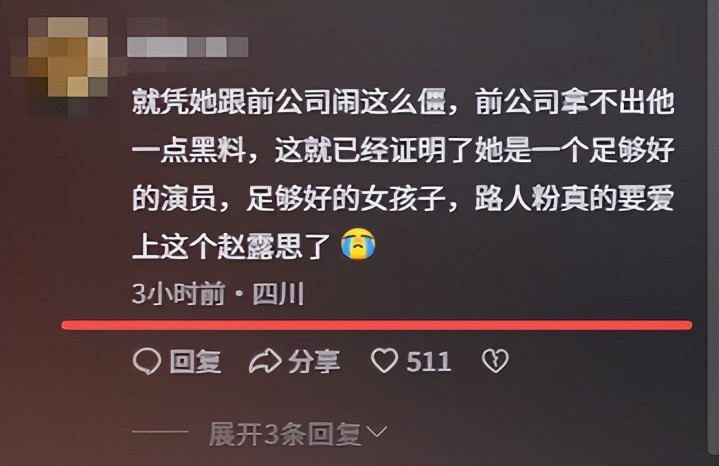The image size is (719, 466).
Task: Open the blurred username profile
Action: 187,47
